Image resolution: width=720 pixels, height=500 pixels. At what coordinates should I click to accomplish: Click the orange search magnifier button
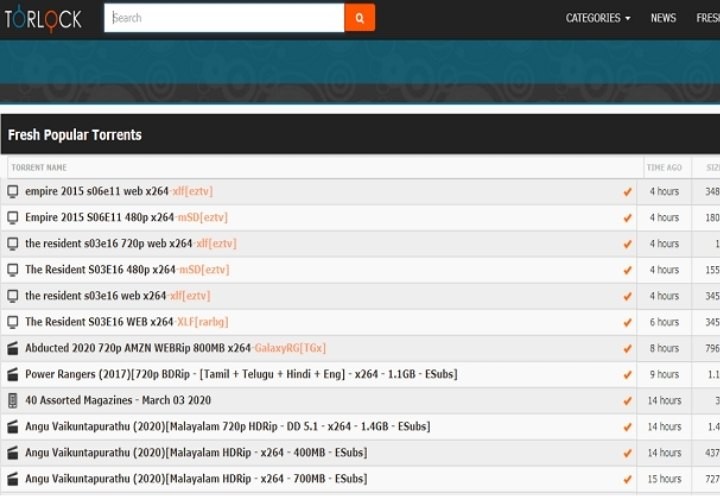click(359, 18)
